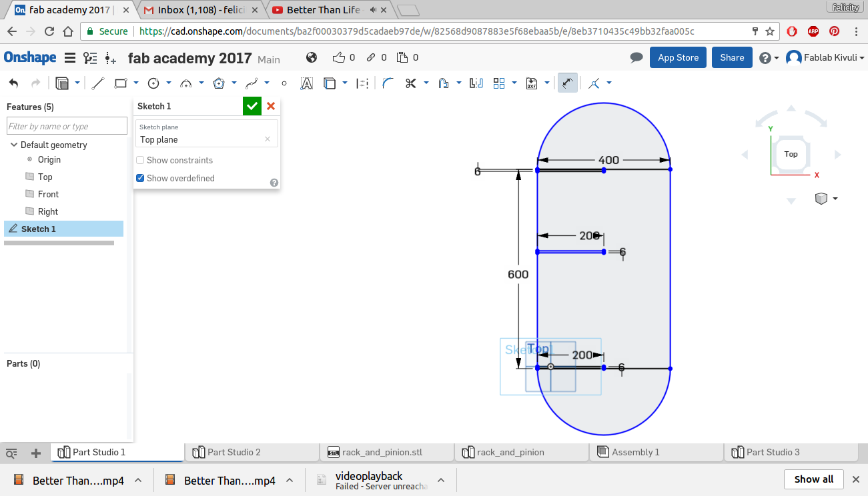The width and height of the screenshot is (868, 496).
Task: Open view cube display options dropdown
Action: coord(835,199)
